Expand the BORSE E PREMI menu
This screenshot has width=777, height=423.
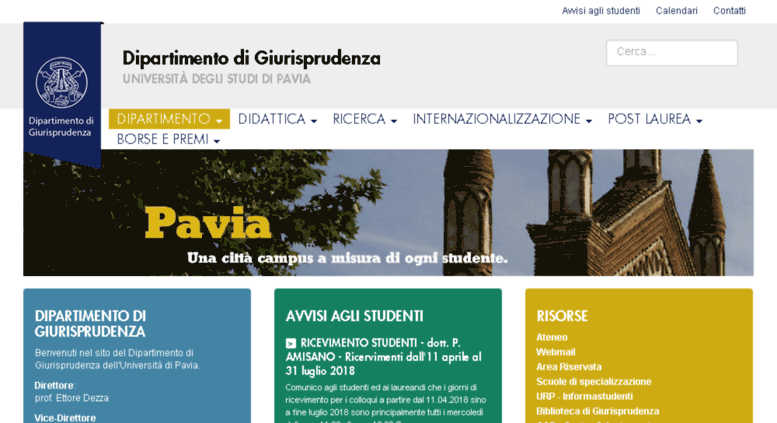pyautogui.click(x=168, y=140)
